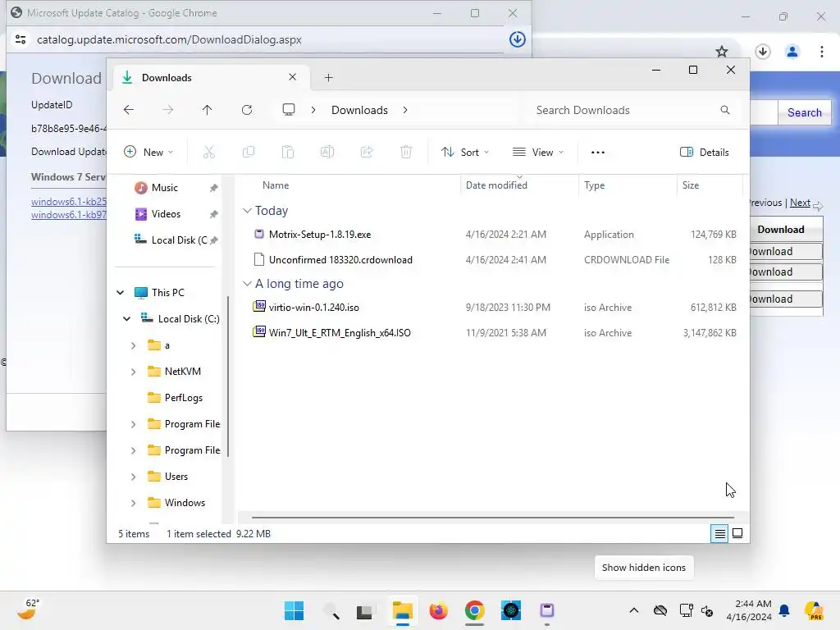The image size is (840, 630).
Task: Add a new File Explorer tab
Action: pyautogui.click(x=328, y=78)
